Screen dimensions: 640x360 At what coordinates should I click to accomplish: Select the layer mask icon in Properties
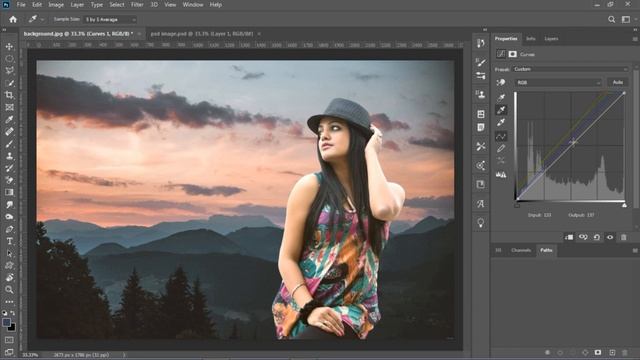513,54
